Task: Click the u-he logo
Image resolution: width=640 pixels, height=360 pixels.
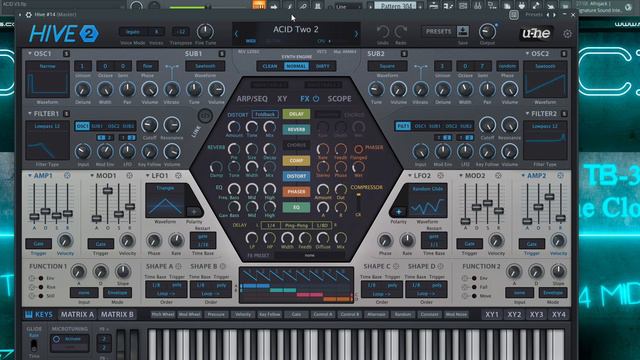Action: (x=536, y=33)
